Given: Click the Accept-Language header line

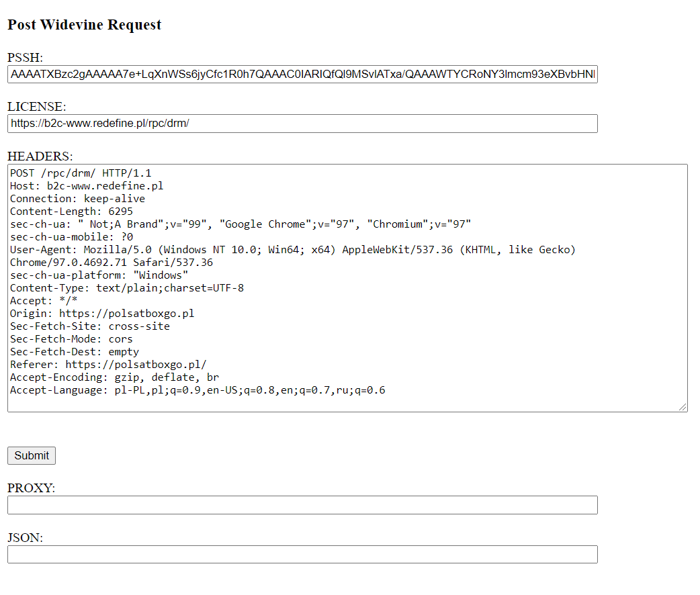Looking at the screenshot, I should point(198,390).
